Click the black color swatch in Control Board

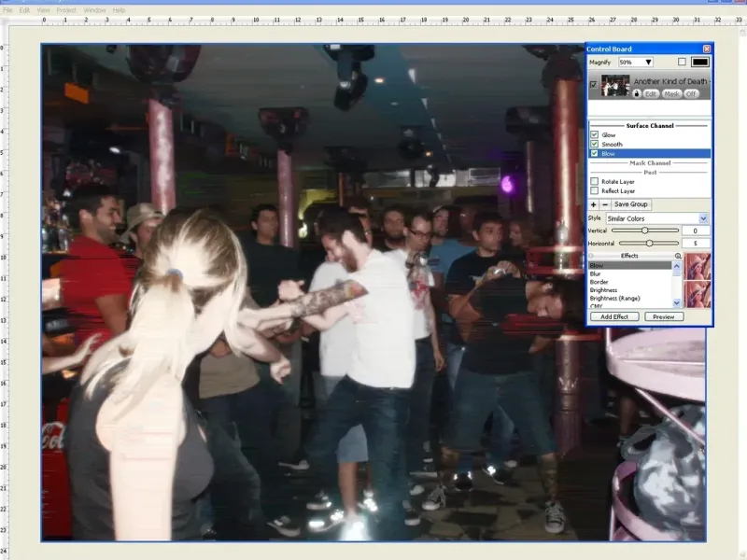coord(700,62)
